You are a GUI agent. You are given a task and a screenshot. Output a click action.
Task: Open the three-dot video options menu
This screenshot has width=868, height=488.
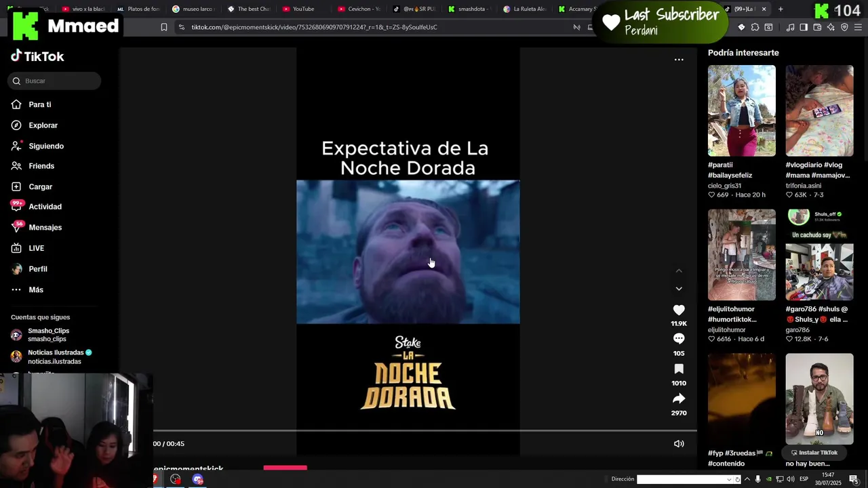[679, 60]
